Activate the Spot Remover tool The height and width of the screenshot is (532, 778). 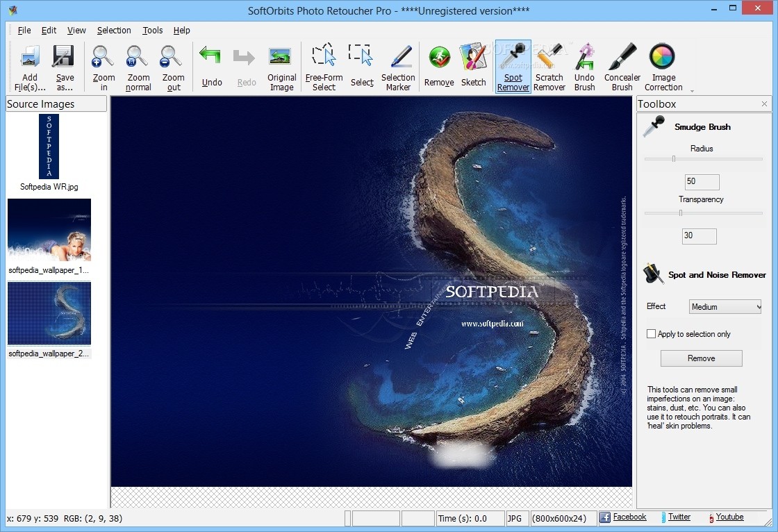[x=513, y=67]
